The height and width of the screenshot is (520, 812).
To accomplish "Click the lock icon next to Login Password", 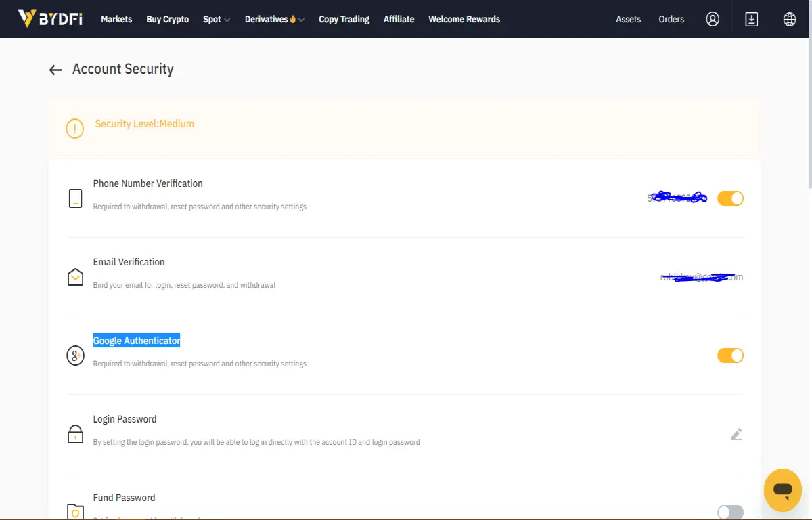I will [75, 434].
